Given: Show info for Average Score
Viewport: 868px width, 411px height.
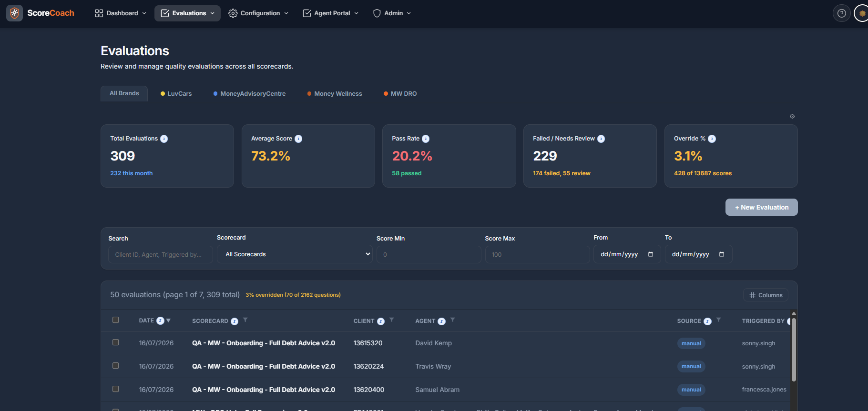Looking at the screenshot, I should point(298,139).
